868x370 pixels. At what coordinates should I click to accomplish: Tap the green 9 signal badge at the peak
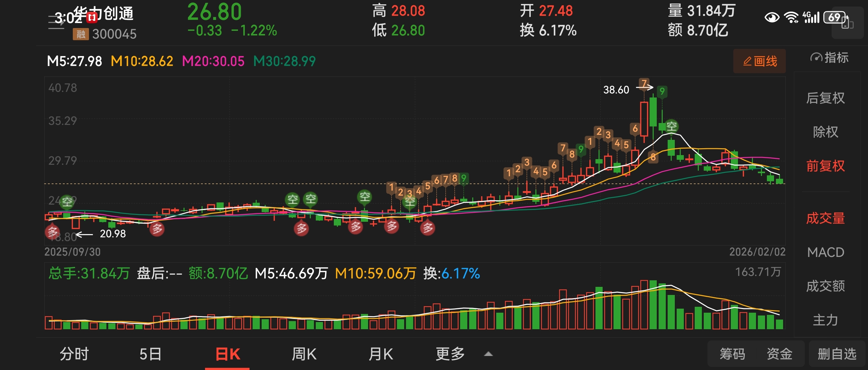(x=662, y=91)
